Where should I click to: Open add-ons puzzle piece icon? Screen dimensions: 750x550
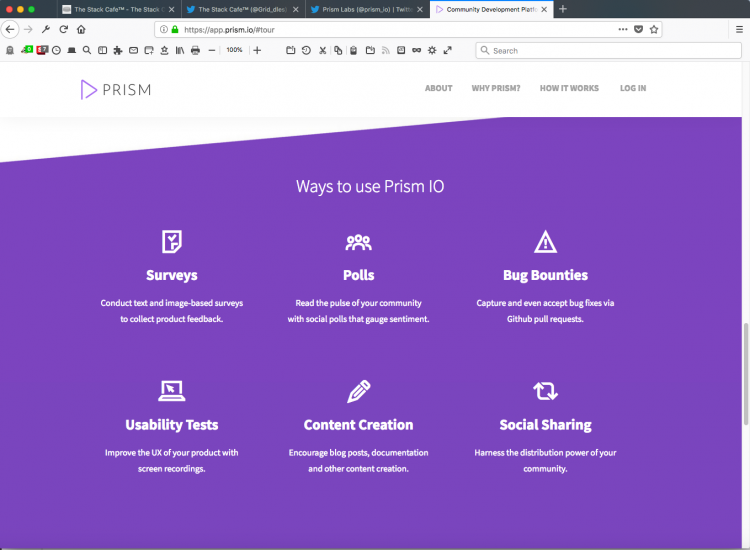[118, 50]
